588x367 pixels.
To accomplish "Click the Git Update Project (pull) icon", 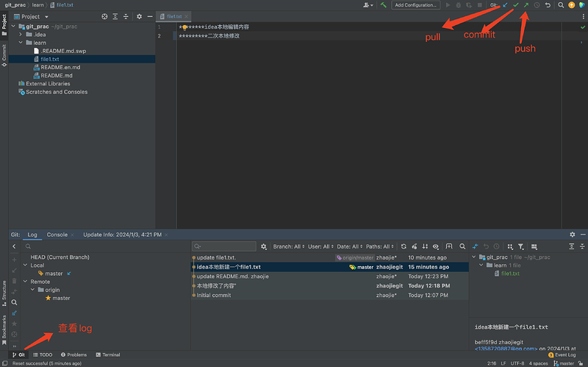I will pos(505,5).
